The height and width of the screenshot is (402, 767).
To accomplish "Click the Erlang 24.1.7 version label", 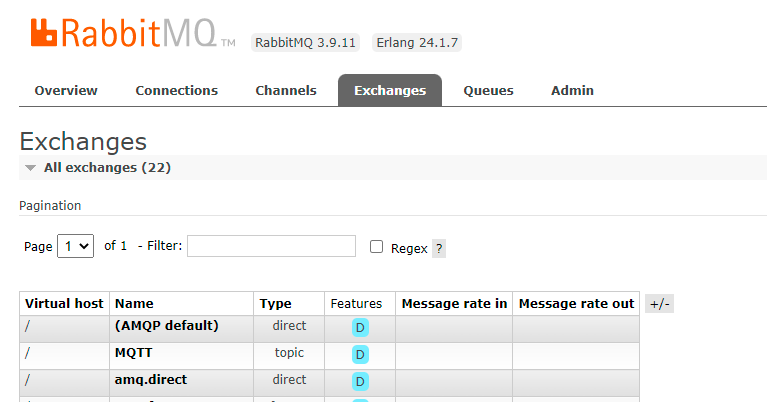I will click(x=417, y=43).
